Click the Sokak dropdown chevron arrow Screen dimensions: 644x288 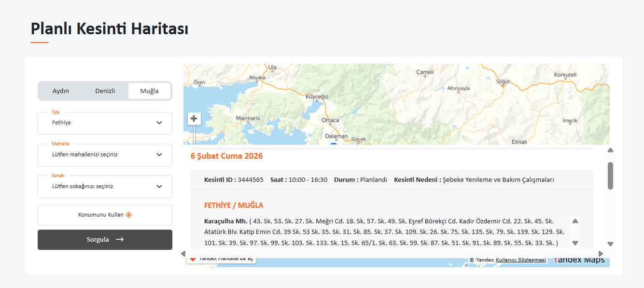[x=159, y=186]
